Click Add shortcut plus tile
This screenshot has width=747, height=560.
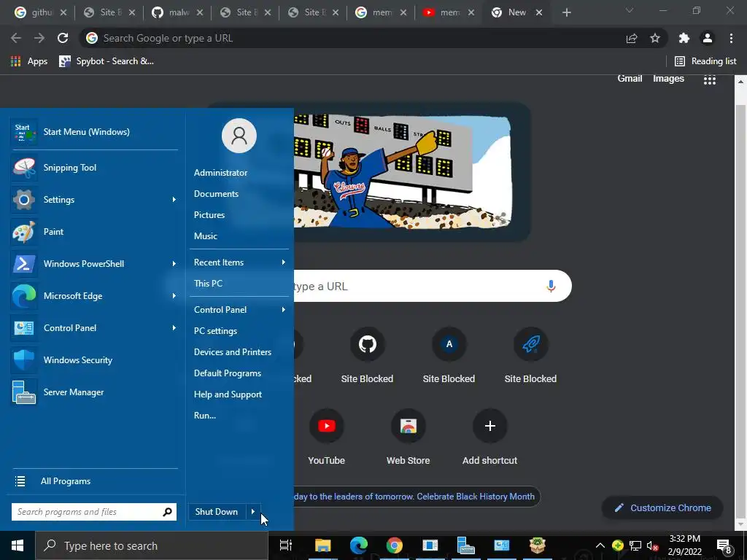click(x=489, y=426)
